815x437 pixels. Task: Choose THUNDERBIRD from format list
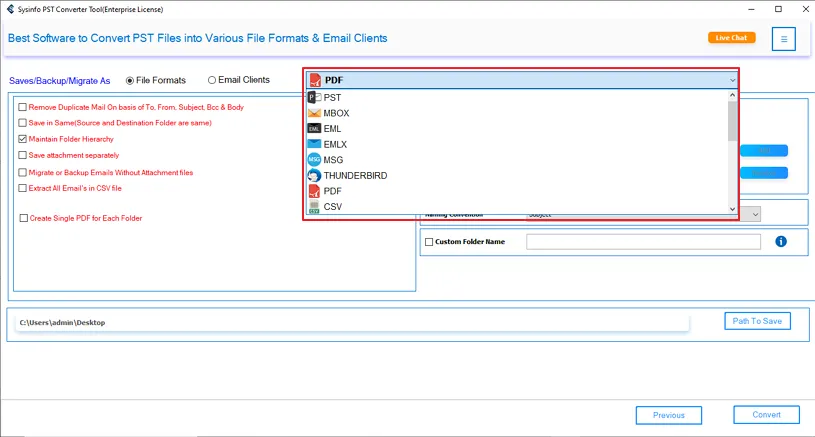click(517, 175)
